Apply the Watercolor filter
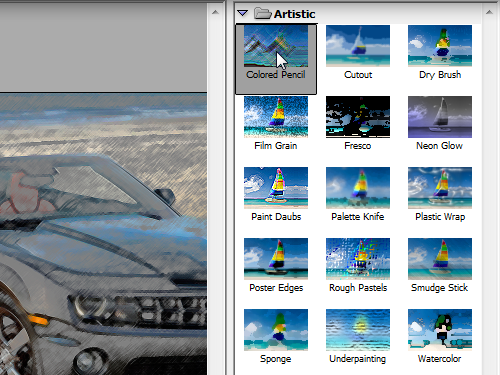Image resolution: width=500 pixels, height=375 pixels. (440, 330)
